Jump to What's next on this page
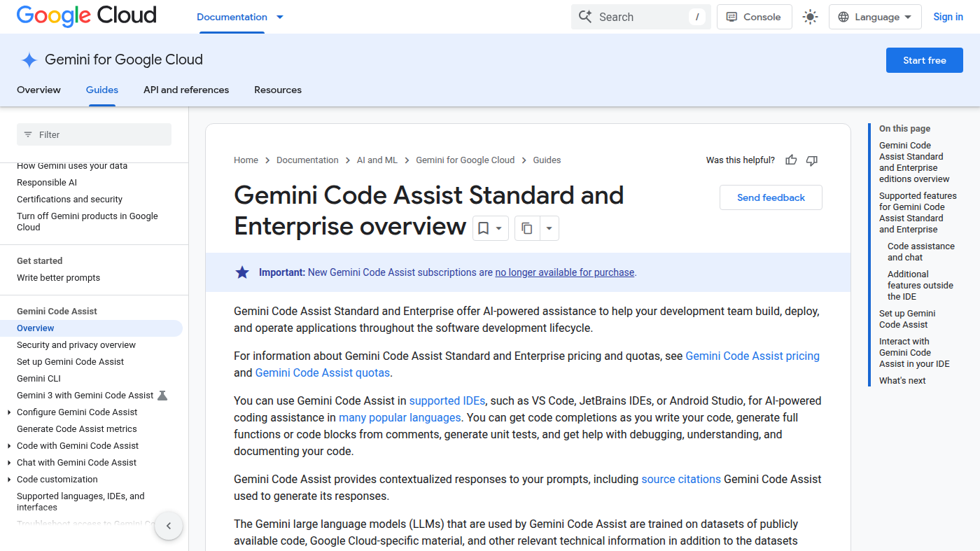 tap(902, 381)
